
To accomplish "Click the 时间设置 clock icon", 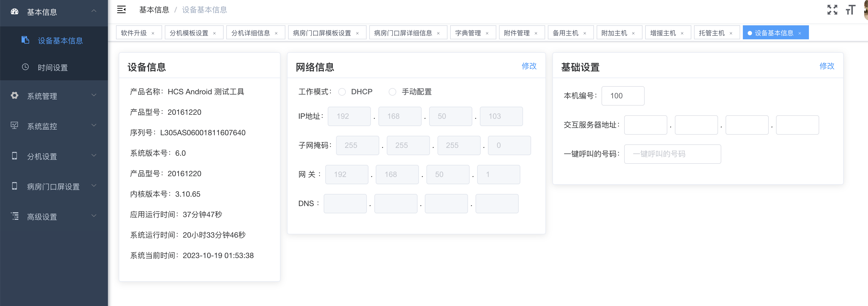I will coord(25,67).
